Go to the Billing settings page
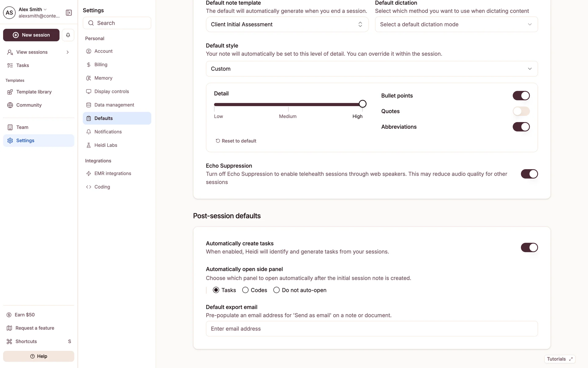This screenshot has height=368, width=588. point(101,65)
